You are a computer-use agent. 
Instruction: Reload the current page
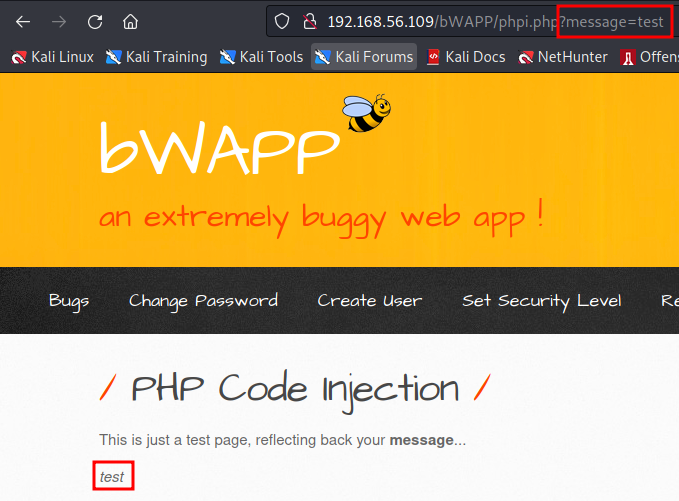95,22
